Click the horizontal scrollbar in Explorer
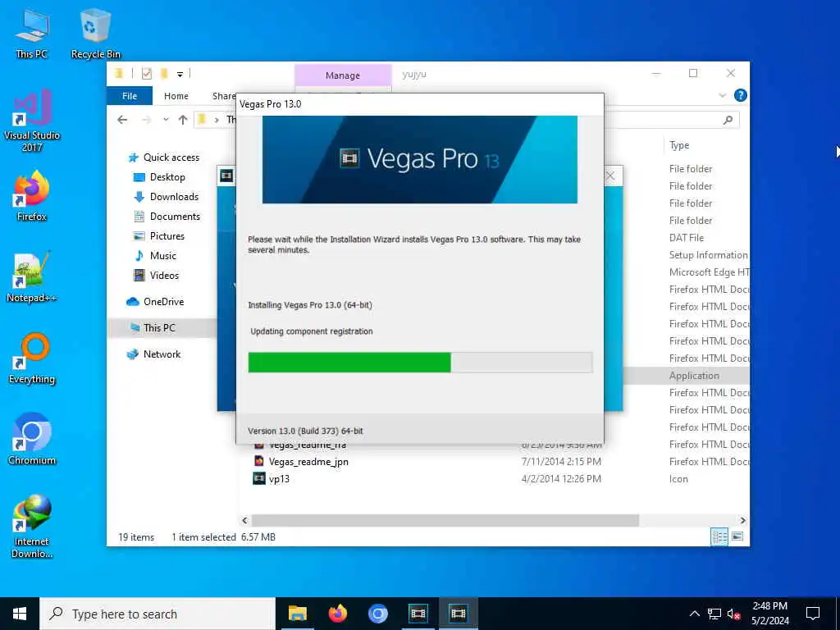Image resolution: width=840 pixels, height=630 pixels. [445, 520]
